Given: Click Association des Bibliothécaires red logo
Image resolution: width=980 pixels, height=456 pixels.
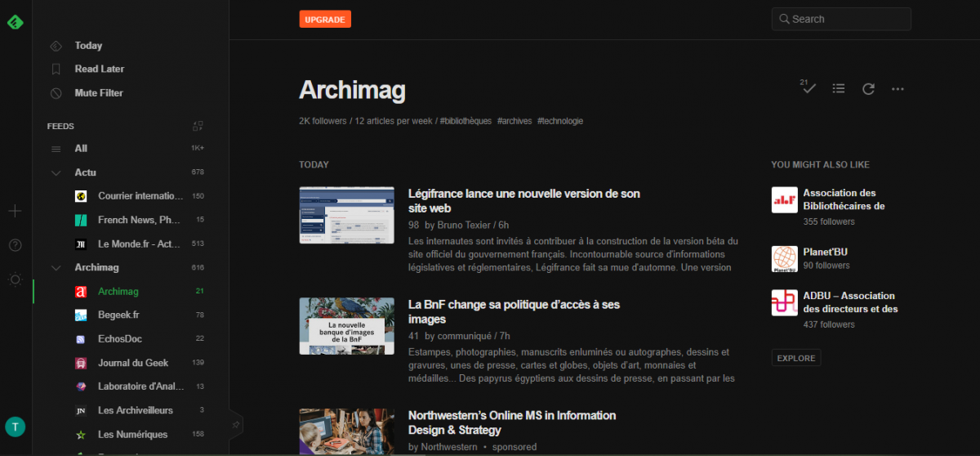Looking at the screenshot, I should (x=785, y=199).
